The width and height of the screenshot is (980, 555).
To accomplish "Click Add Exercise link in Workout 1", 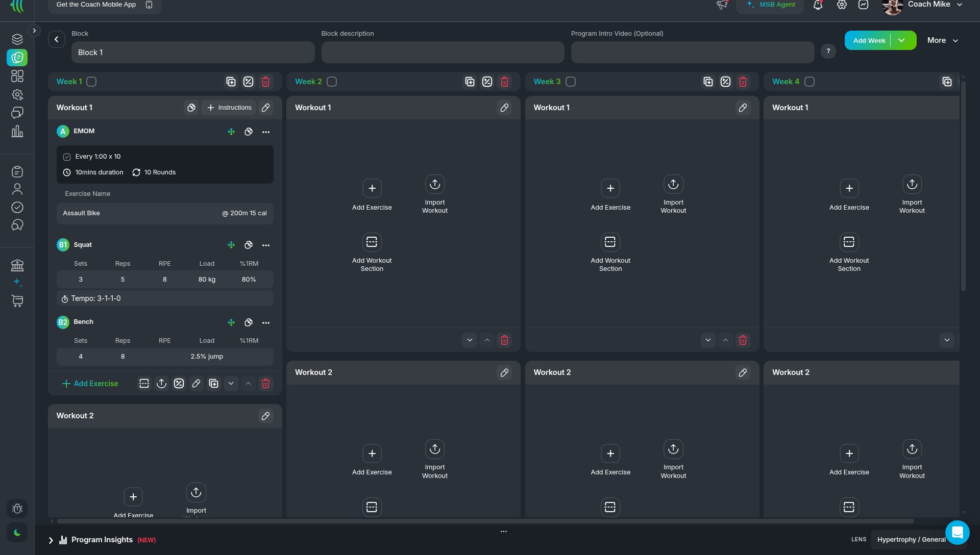I will (90, 384).
